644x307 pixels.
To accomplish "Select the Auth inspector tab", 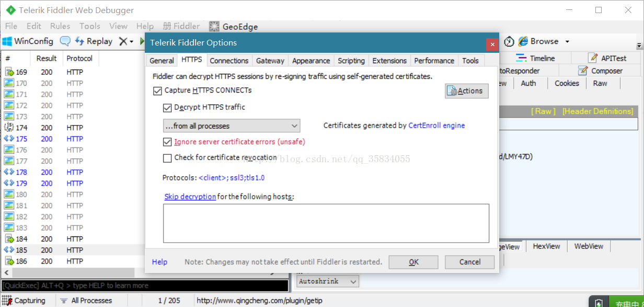I will tap(528, 83).
